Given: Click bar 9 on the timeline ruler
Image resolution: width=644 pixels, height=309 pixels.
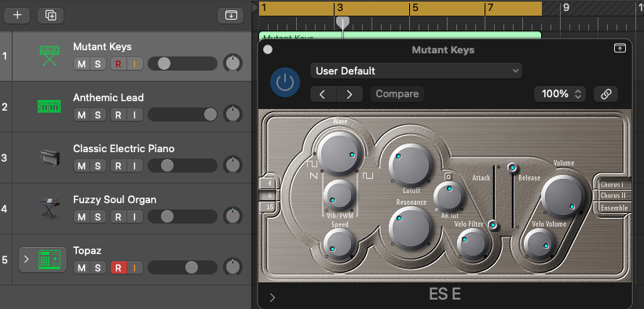Looking at the screenshot, I should pos(566,7).
